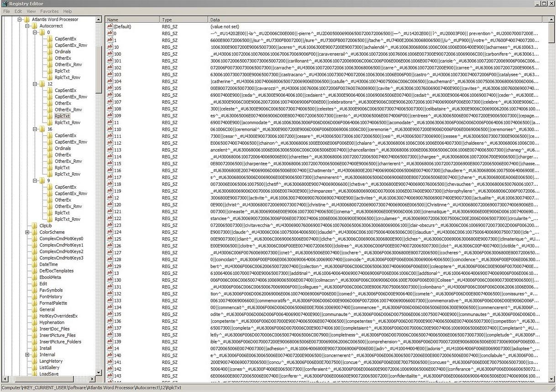Click the string value icon for entry 129
556x392 pixels.
click(x=110, y=266)
